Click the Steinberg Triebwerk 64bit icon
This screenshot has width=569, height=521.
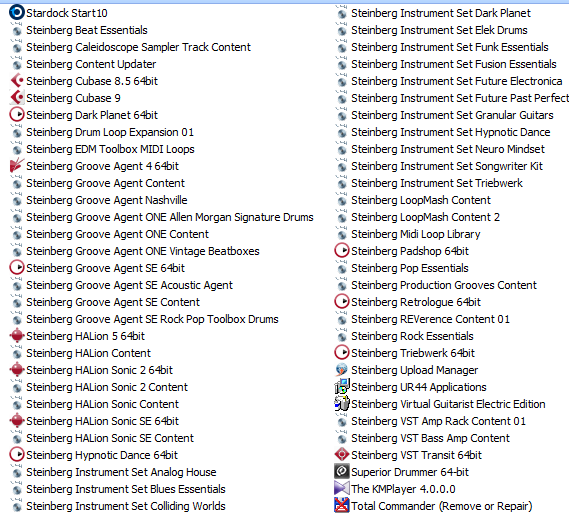click(x=341, y=353)
